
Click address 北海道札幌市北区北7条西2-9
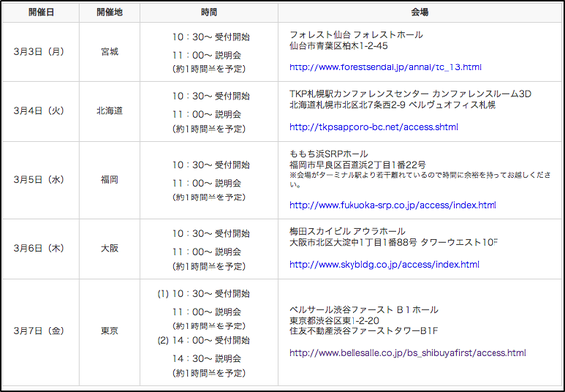coord(349,105)
